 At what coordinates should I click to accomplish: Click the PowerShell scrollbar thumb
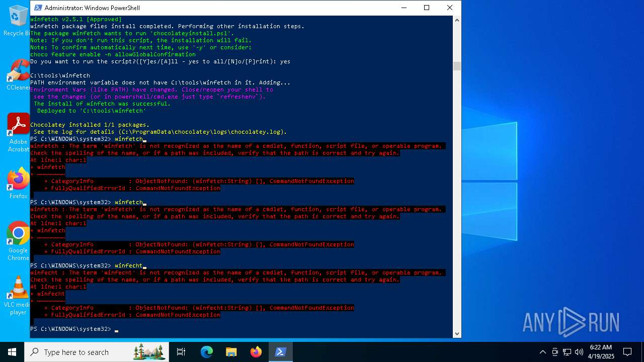coord(457,66)
